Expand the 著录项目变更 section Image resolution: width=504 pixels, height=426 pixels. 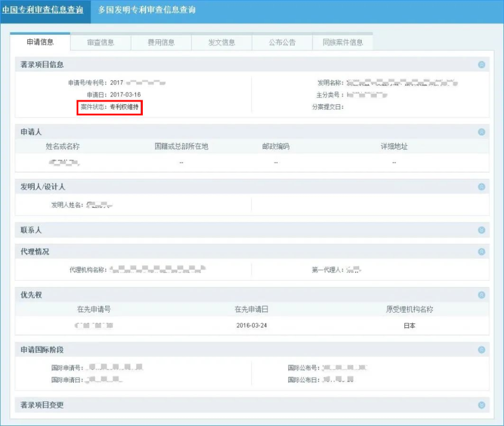click(x=482, y=404)
